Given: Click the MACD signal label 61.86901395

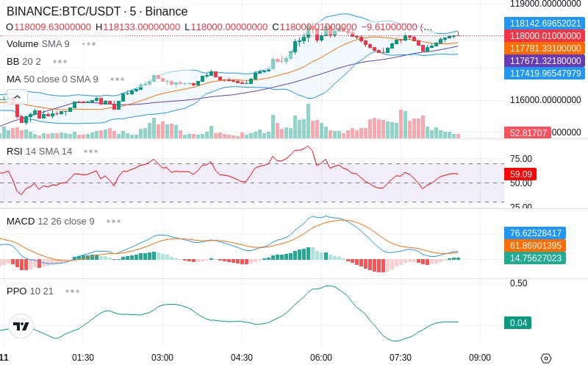Looking at the screenshot, I should coord(535,246).
